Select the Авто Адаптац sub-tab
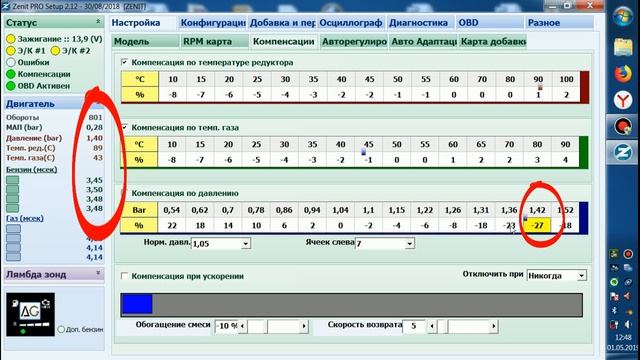Screen dimensions: 640x360 point(423,42)
